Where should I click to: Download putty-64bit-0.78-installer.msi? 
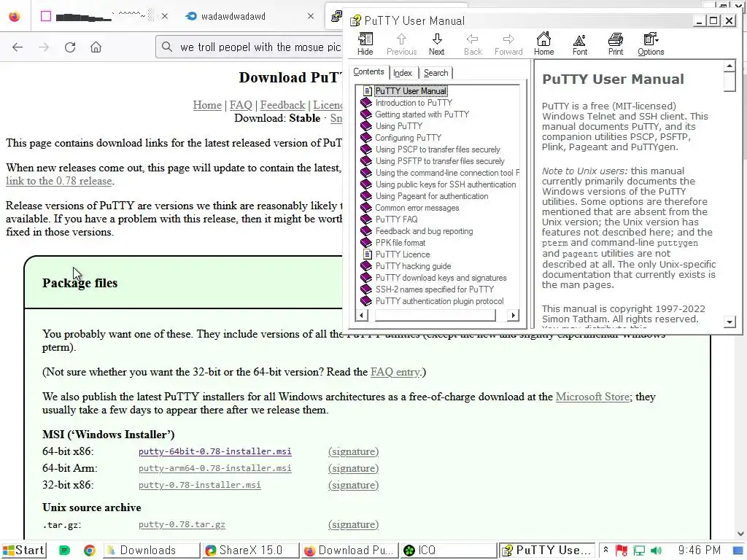[x=215, y=451]
